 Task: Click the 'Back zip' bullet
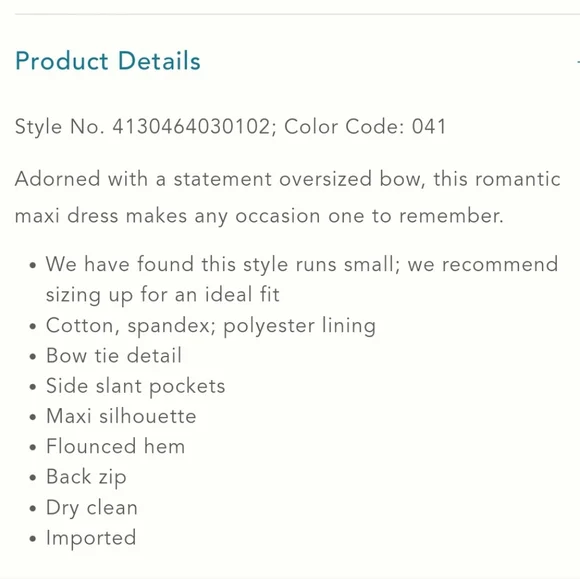coord(86,477)
